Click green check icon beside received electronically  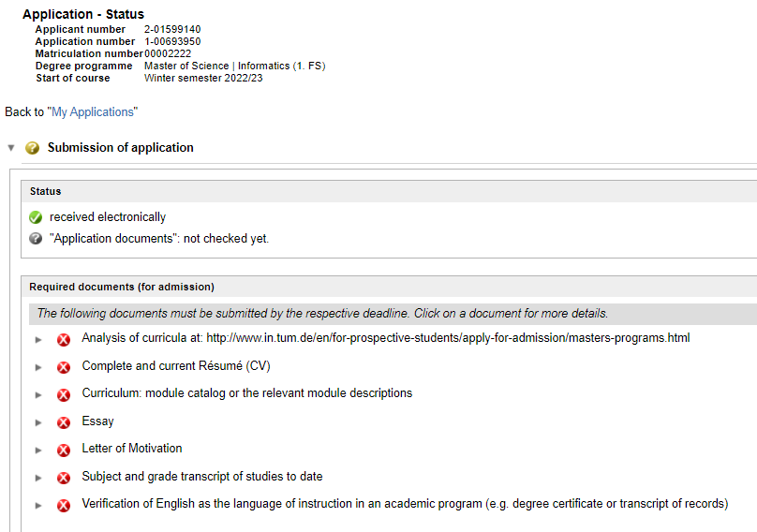(36, 217)
